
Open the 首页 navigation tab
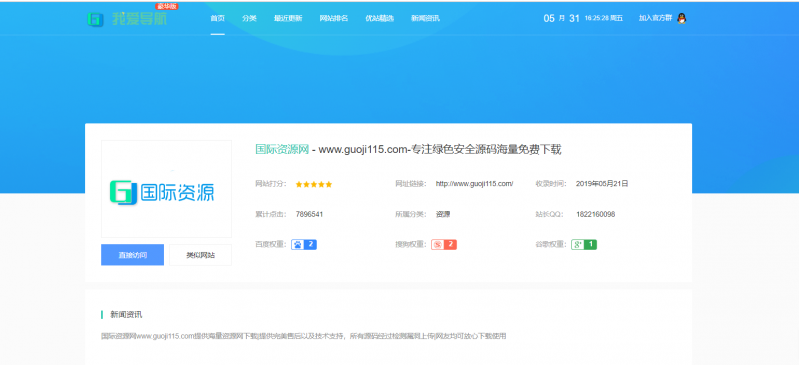(x=218, y=18)
